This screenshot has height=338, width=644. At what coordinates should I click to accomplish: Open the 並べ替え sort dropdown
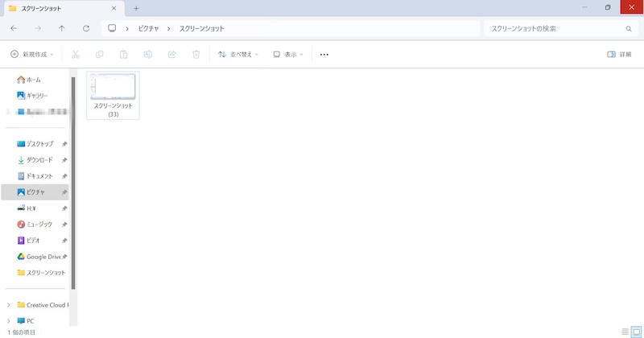(238, 54)
